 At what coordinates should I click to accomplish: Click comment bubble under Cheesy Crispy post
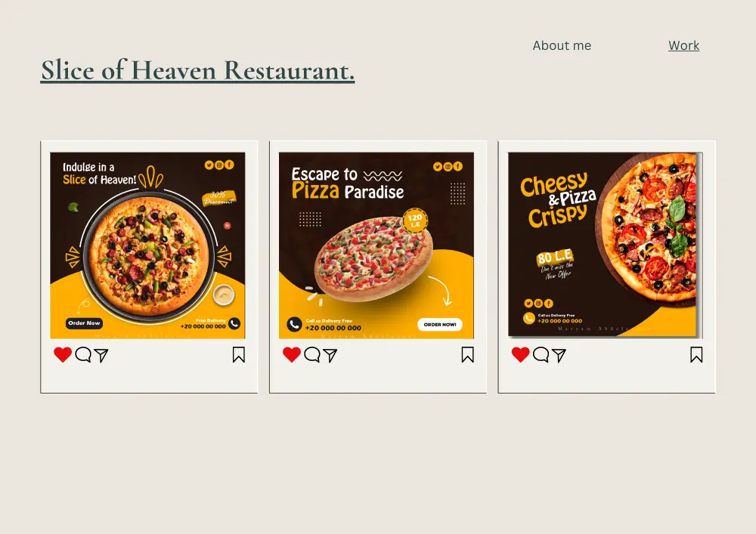pyautogui.click(x=541, y=354)
